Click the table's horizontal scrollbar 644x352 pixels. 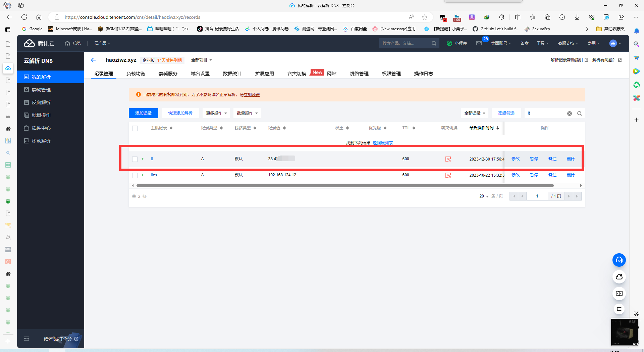pos(345,185)
